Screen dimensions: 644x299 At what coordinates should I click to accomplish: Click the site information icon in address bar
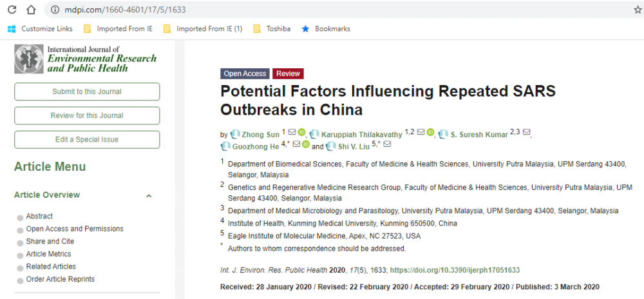pyautogui.click(x=55, y=10)
